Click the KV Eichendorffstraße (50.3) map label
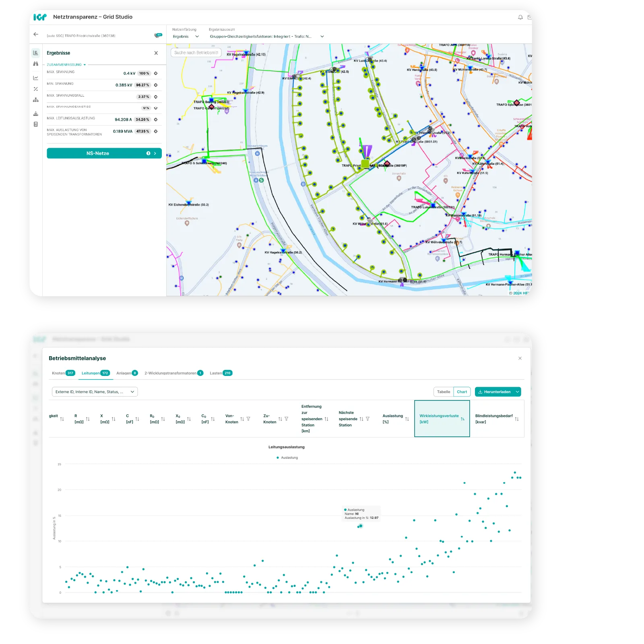This screenshot has width=644, height=644. tap(188, 205)
